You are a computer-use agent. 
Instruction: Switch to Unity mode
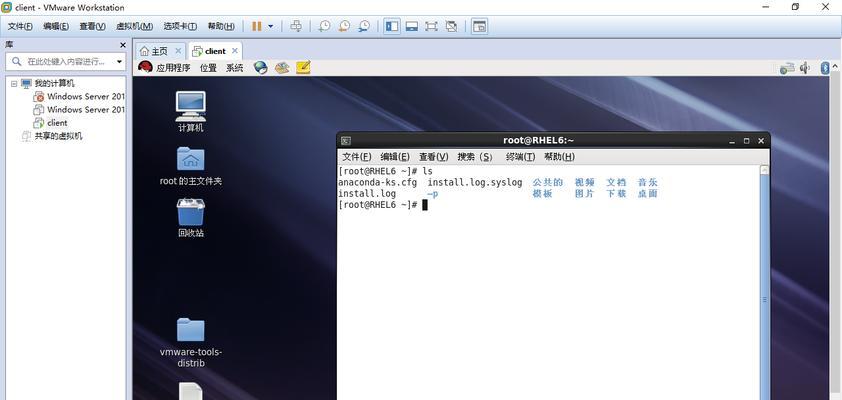coord(451,26)
